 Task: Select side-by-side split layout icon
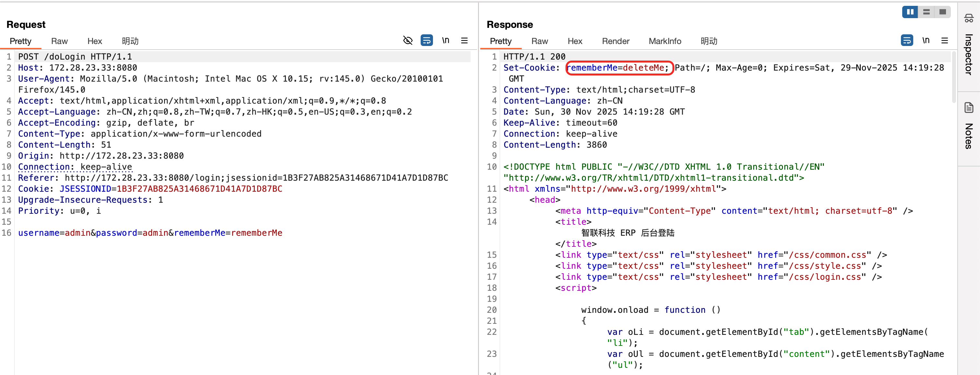click(x=910, y=12)
